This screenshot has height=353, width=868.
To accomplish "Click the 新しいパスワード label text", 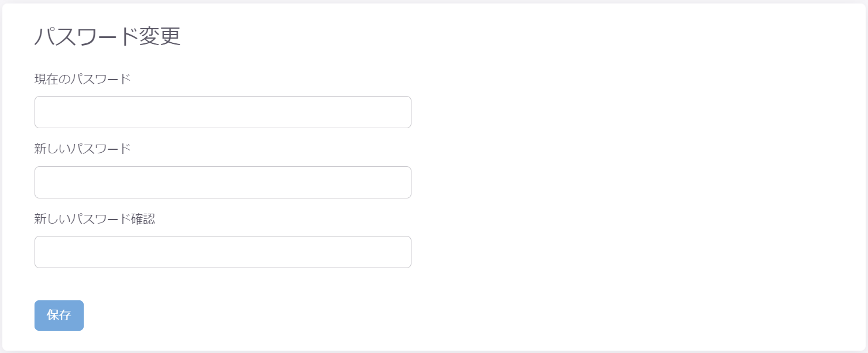I will point(82,149).
